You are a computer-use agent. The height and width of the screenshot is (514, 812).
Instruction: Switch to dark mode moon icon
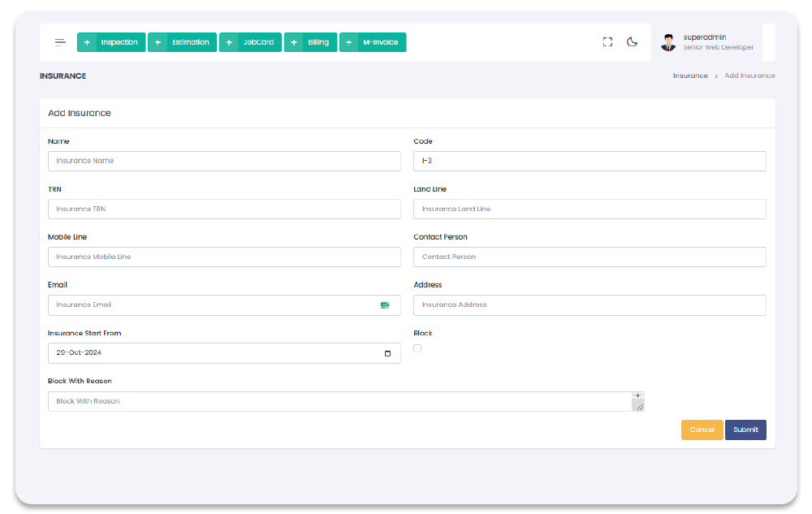click(x=632, y=42)
